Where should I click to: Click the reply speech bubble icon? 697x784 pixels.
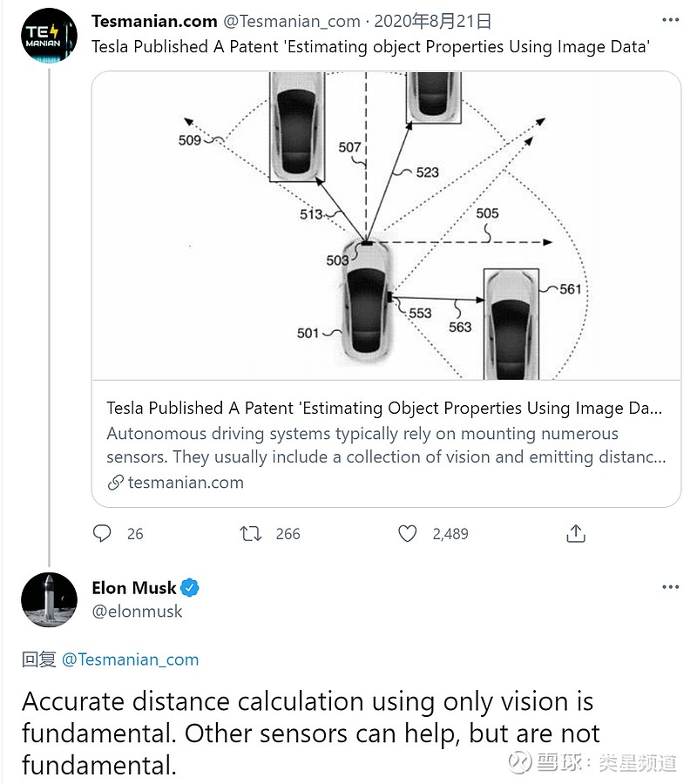point(102,533)
